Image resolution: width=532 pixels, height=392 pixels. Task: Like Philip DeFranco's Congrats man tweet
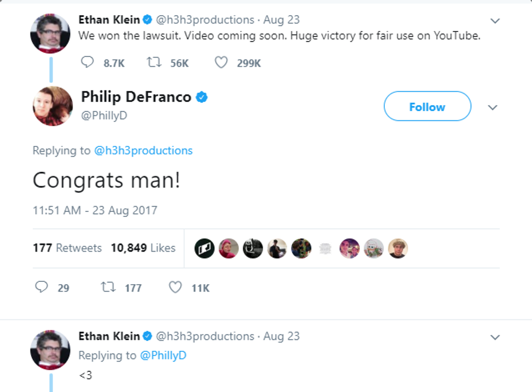click(x=175, y=287)
